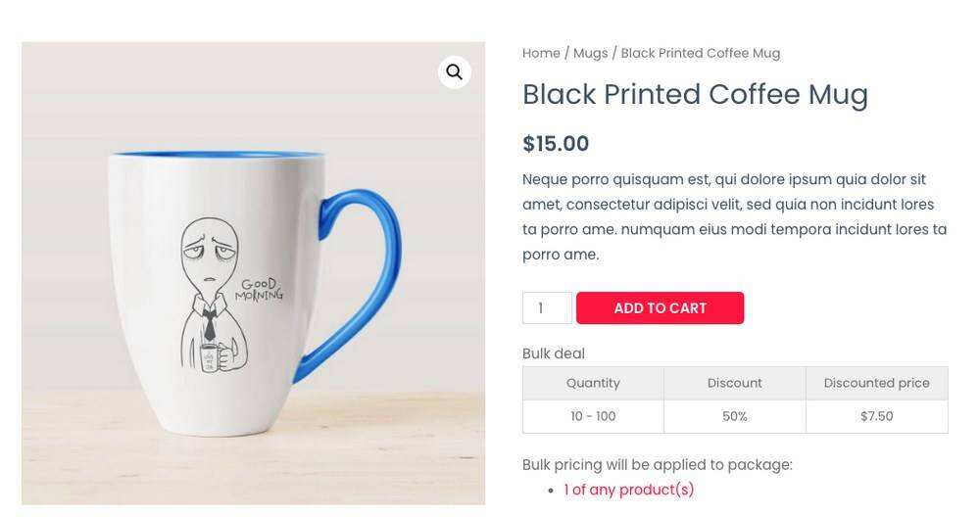Open the Home breadcrumb link

(541, 53)
